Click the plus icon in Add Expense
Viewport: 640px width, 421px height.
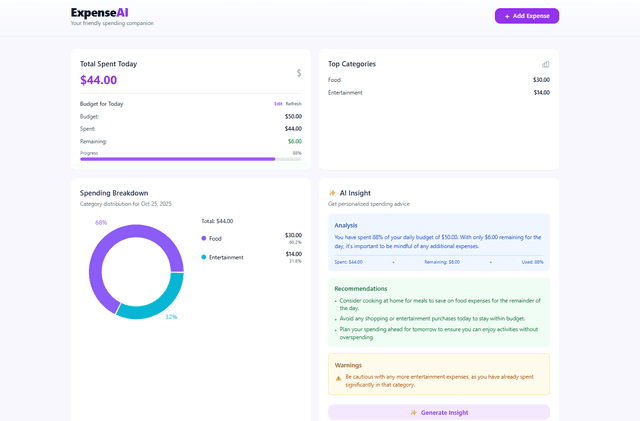pyautogui.click(x=507, y=16)
